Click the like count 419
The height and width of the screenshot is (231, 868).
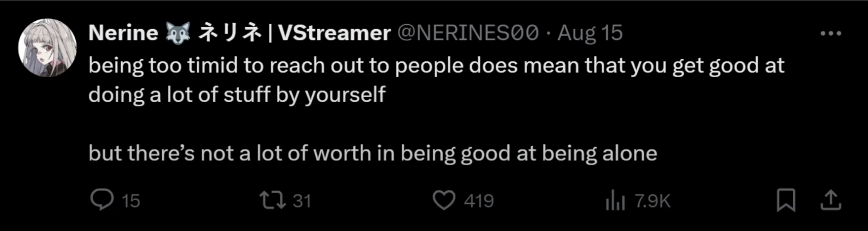[x=479, y=201]
